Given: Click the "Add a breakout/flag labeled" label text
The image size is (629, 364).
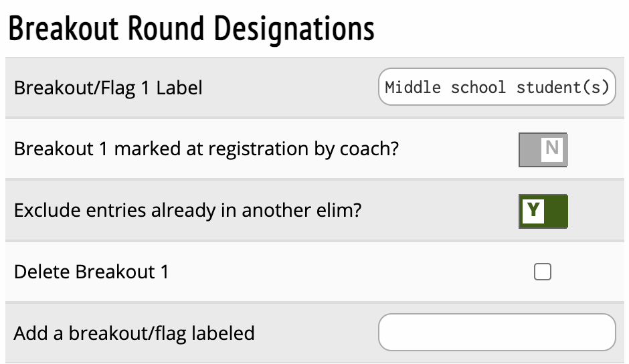Looking at the screenshot, I should point(134,333).
